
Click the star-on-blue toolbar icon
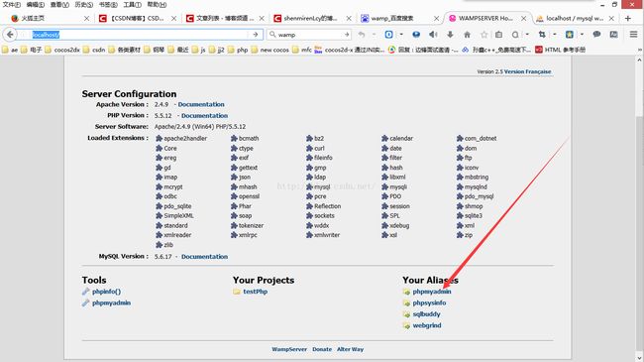tap(570, 35)
